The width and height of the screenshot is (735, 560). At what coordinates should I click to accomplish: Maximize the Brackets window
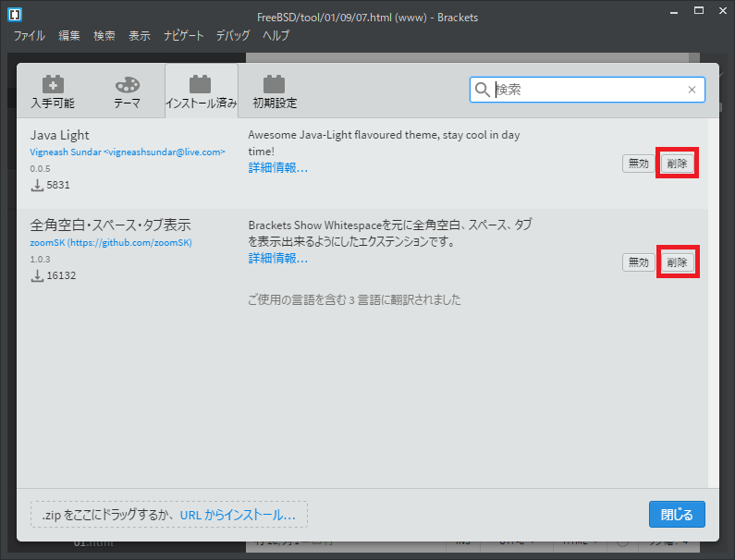(x=699, y=11)
